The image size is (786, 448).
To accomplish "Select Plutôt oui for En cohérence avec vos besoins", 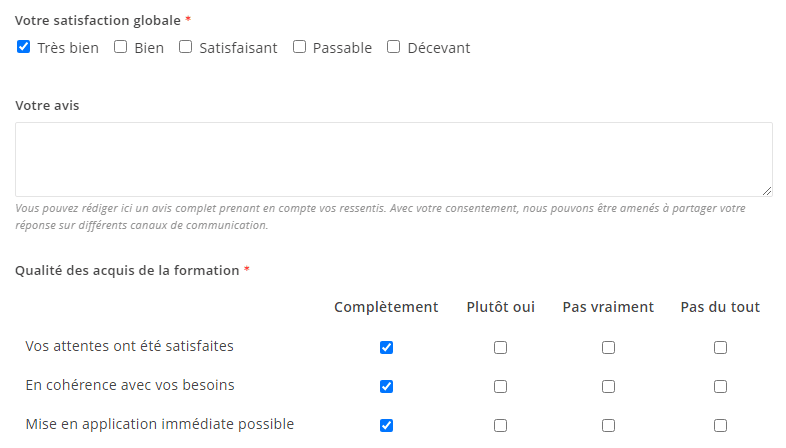I will click(x=500, y=386).
